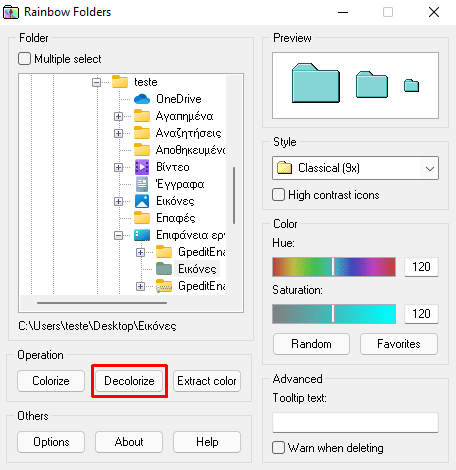
Task: Enable Warn when deleting option
Action: click(279, 448)
